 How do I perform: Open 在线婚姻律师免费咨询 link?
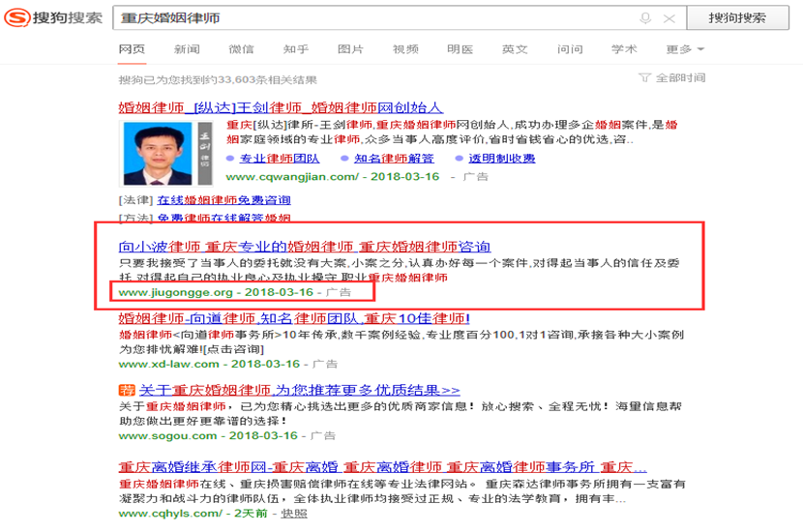pyautogui.click(x=223, y=199)
